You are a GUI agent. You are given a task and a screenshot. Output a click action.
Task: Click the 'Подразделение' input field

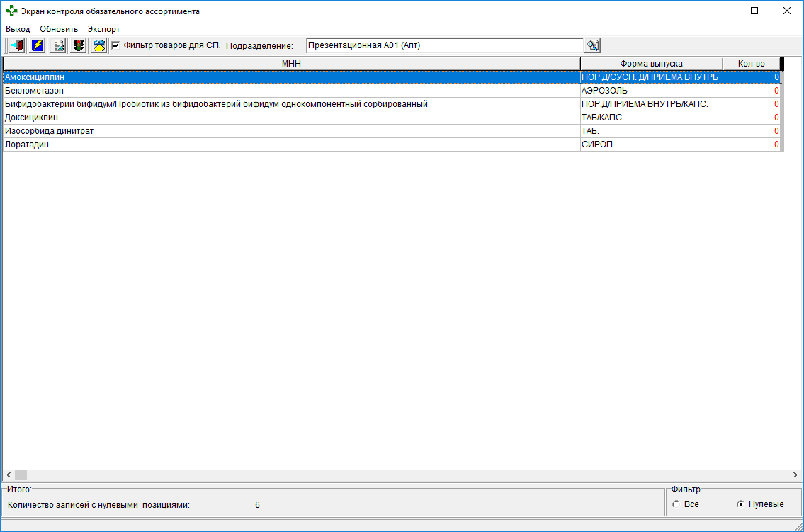click(444, 45)
